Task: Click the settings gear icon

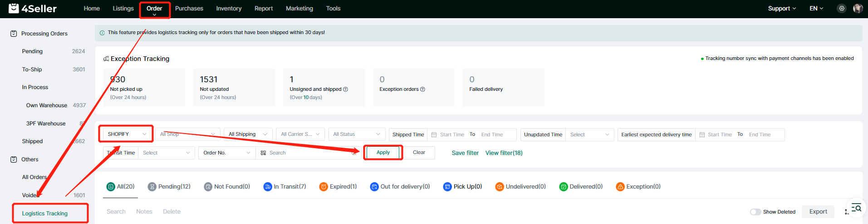Action: pyautogui.click(x=841, y=9)
